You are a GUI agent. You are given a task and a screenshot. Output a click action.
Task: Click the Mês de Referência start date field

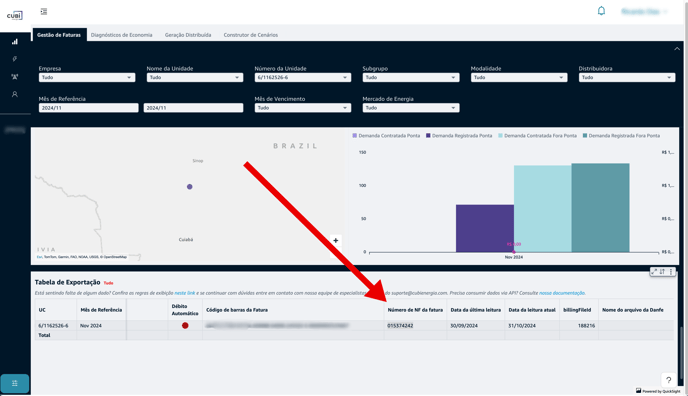point(88,108)
